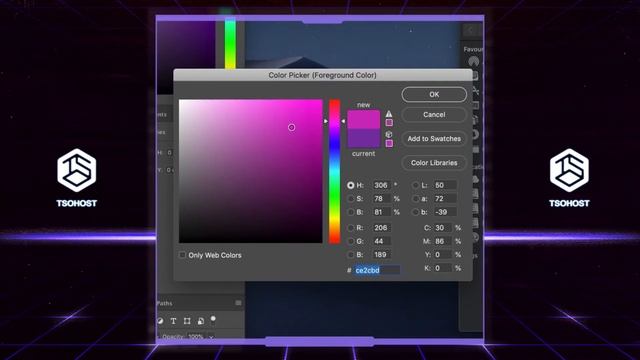Click the web-safe color cube icon

coord(389,134)
